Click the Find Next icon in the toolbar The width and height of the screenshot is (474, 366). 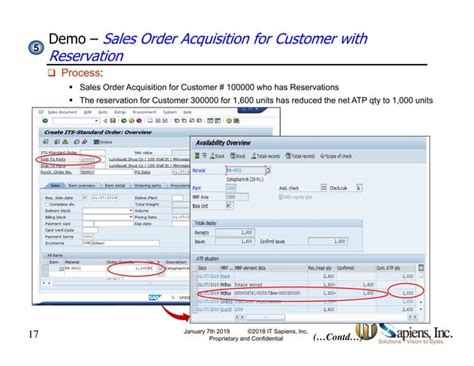point(165,121)
